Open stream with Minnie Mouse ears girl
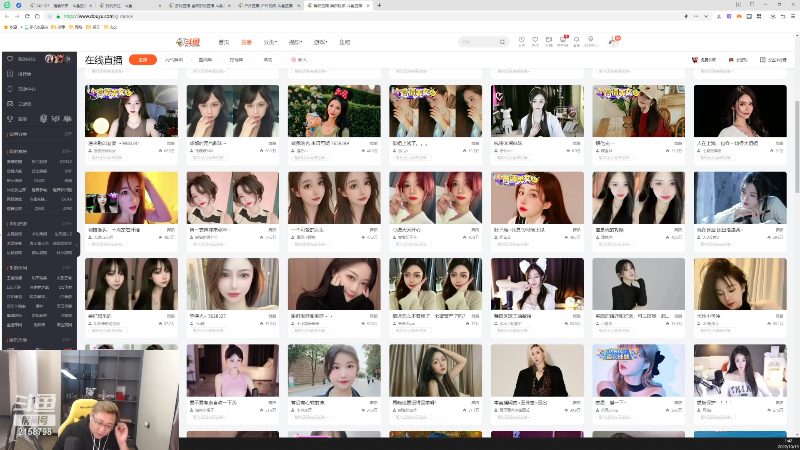 click(334, 111)
